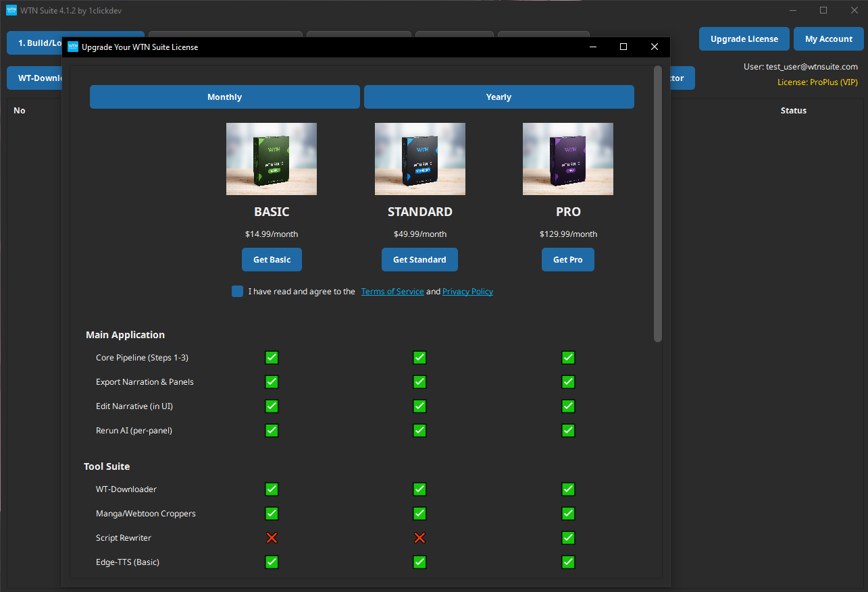Open the Terms of Service link
Viewport: 868px width, 592px height.
click(392, 291)
